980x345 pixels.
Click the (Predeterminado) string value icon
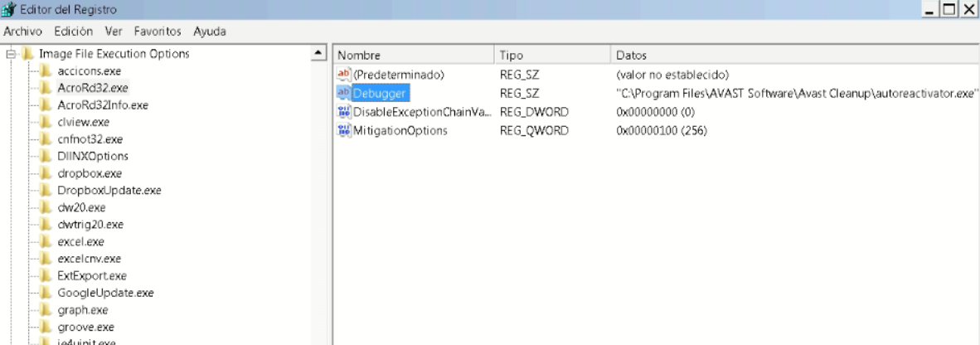point(344,75)
